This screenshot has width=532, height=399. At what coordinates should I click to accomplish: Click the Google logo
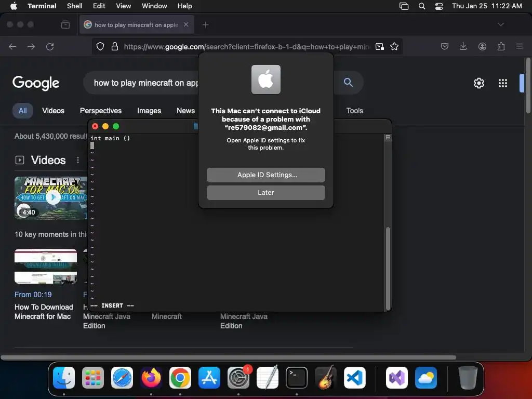(x=36, y=83)
